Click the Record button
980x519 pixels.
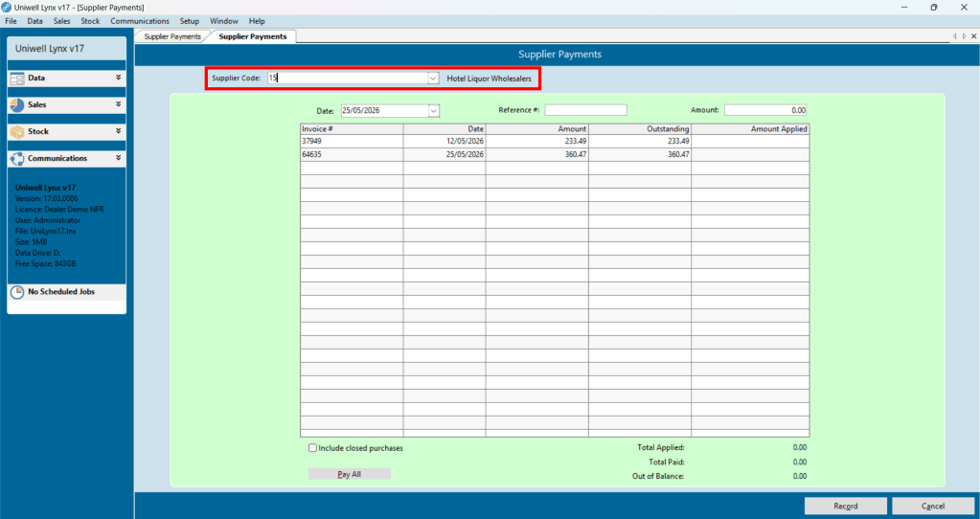pos(846,506)
